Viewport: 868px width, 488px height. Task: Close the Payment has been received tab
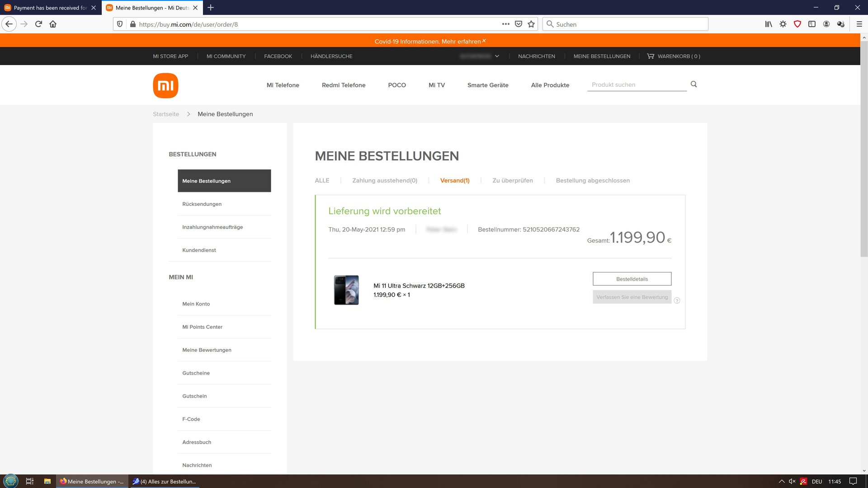coord(94,8)
